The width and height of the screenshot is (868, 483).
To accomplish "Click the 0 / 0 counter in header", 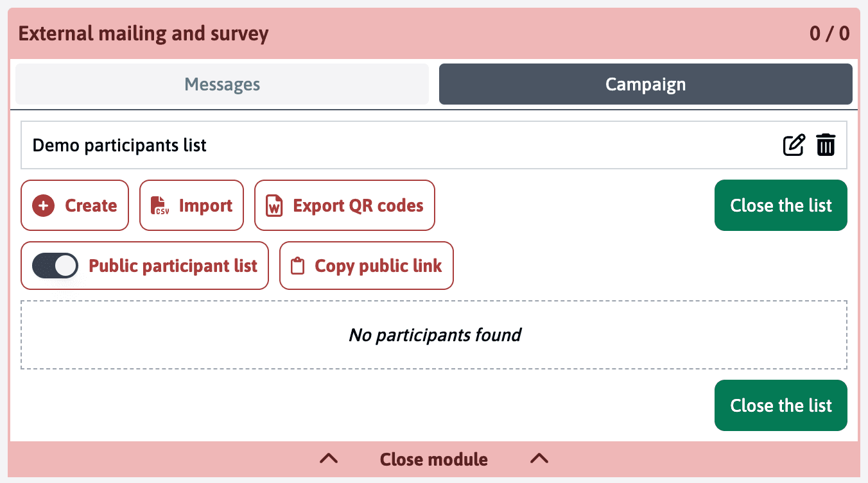I will pos(829,33).
